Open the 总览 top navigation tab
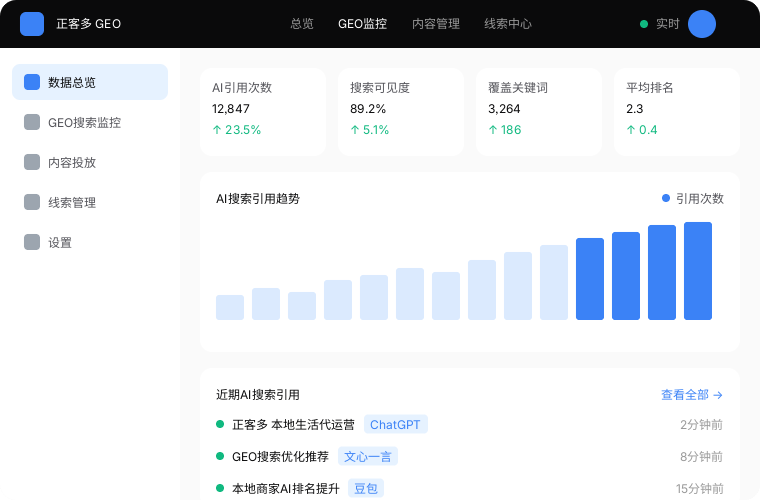 tap(302, 24)
